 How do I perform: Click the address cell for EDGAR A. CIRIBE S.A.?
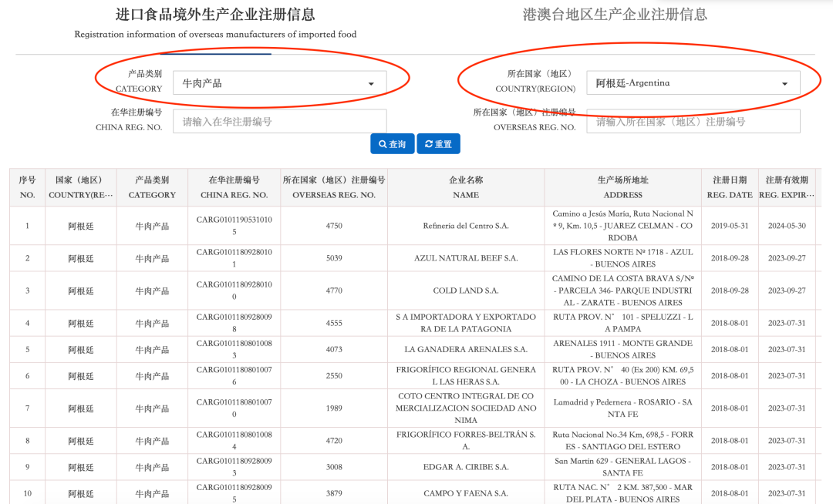[x=622, y=467]
